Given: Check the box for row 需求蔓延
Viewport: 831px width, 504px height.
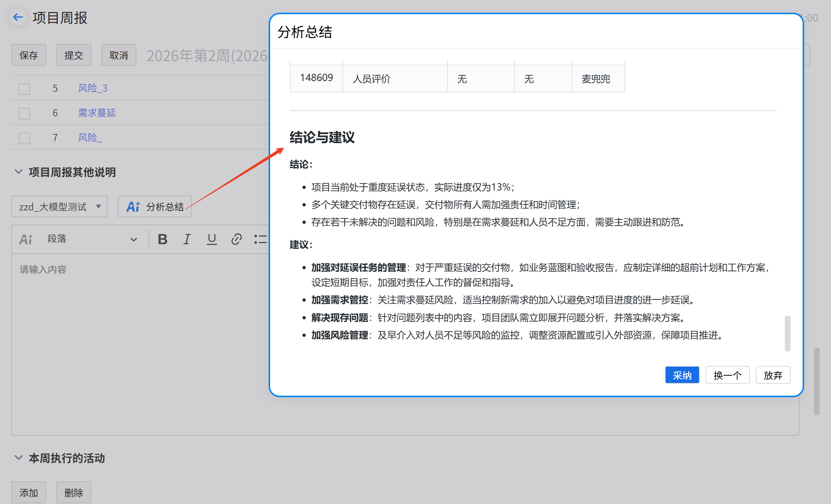Looking at the screenshot, I should (24, 113).
